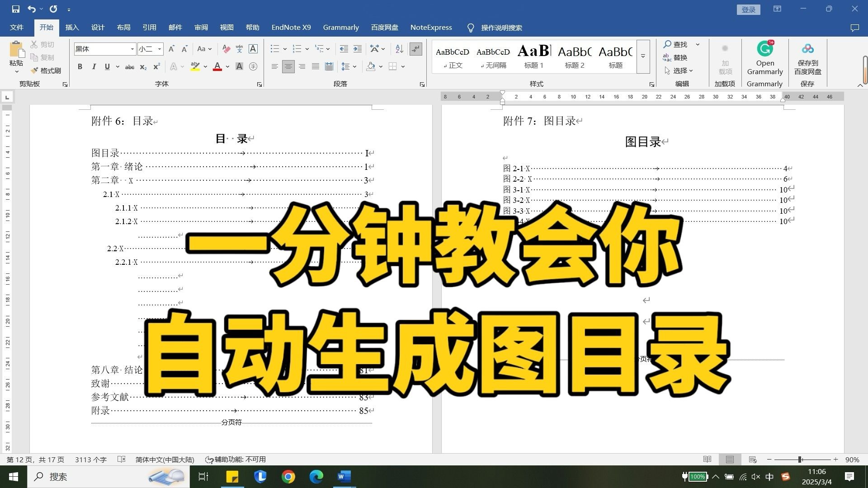Click the 登录 (Sign in) button

tap(749, 9)
